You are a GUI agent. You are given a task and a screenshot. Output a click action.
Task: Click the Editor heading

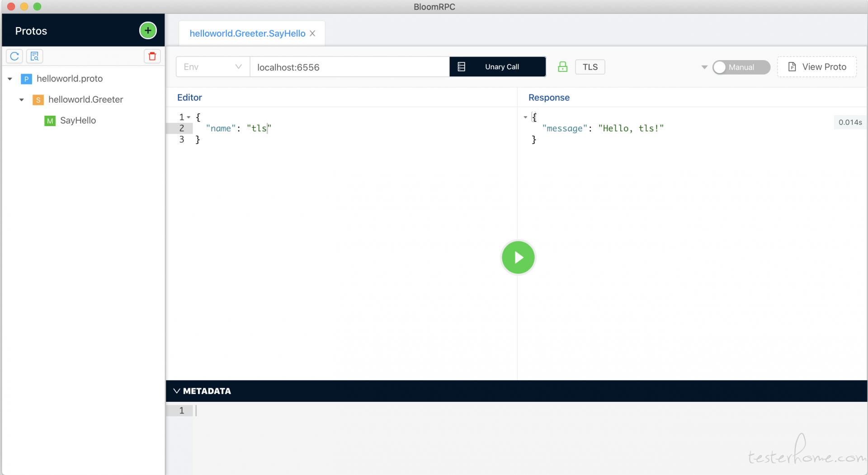[189, 98]
